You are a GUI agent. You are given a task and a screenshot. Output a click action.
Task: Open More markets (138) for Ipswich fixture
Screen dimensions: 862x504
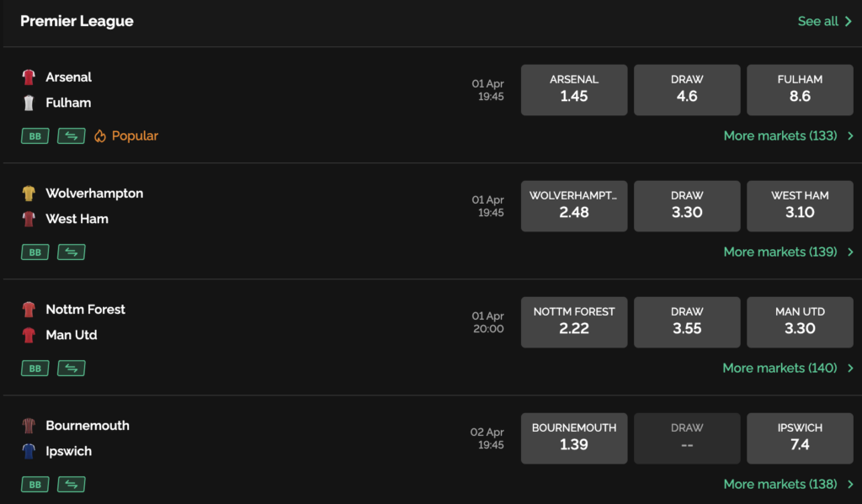pos(781,484)
